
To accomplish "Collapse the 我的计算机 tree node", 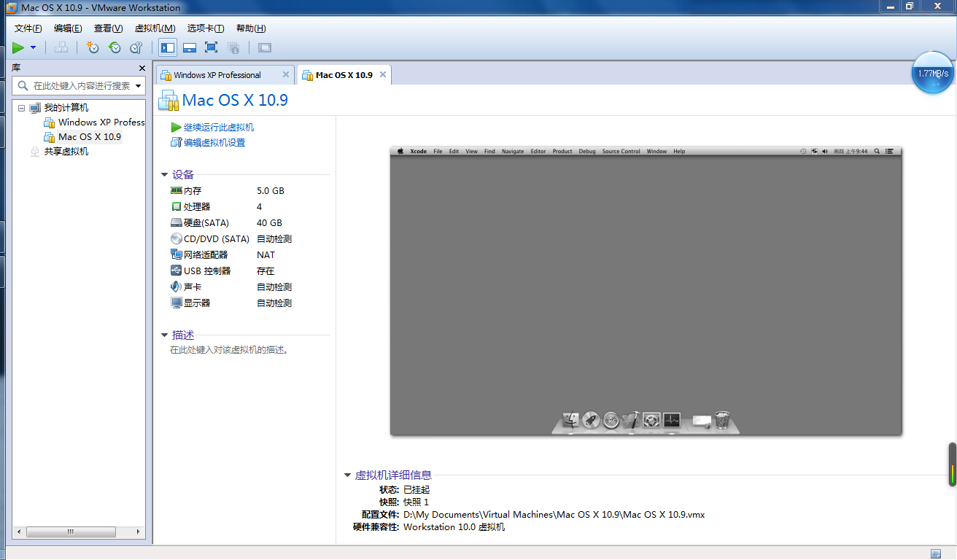I will click(22, 108).
